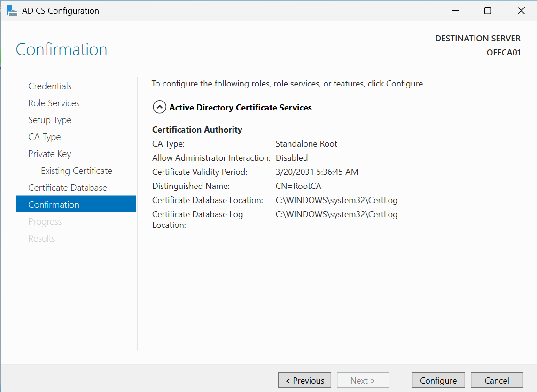Click the Certificate Database Location path
This screenshot has height=392, width=537.
[336, 200]
